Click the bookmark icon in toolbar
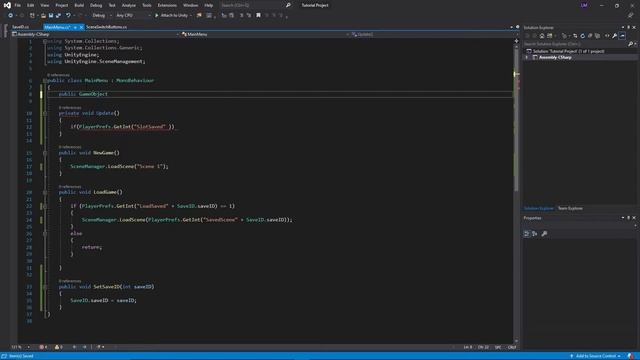This screenshot has height=360, width=640. coord(258,16)
